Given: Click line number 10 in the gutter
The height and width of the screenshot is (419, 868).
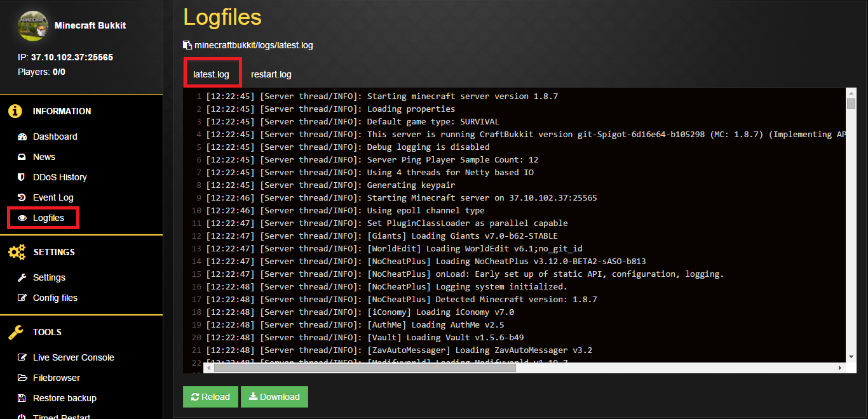Looking at the screenshot, I should pyautogui.click(x=196, y=210).
